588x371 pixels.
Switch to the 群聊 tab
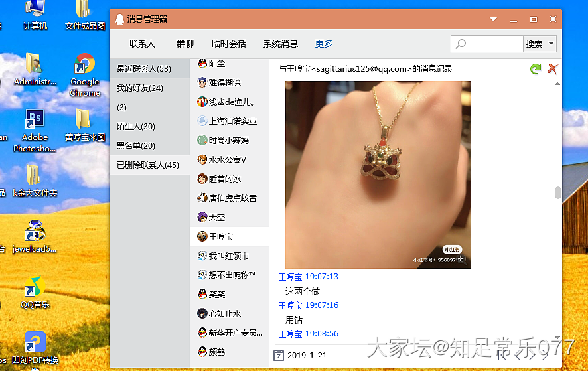185,44
